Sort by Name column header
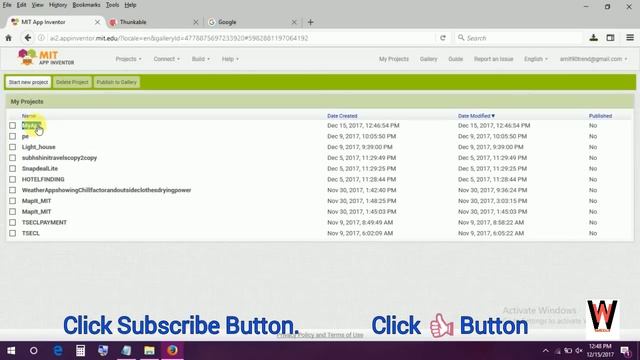The image size is (640, 360). (x=29, y=116)
